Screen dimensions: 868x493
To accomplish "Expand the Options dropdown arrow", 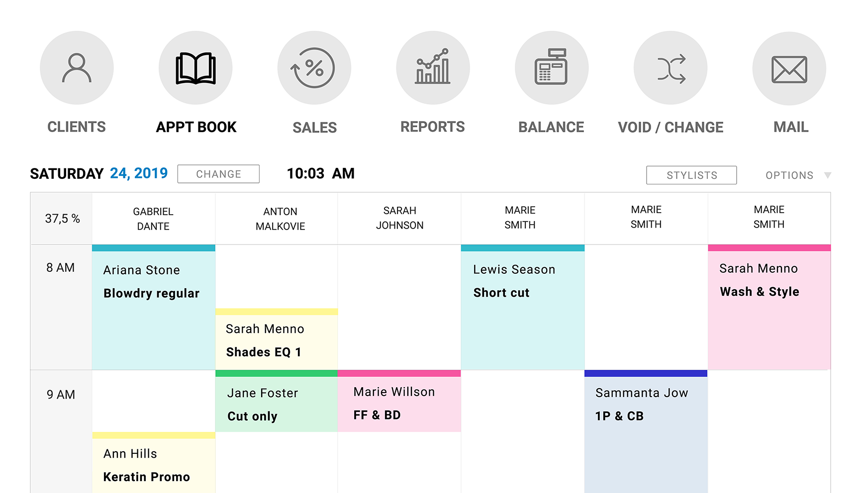I will click(827, 175).
